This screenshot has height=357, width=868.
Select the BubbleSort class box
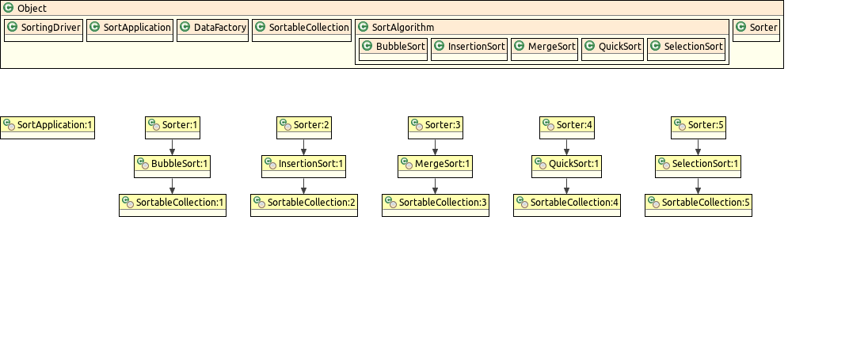(394, 47)
